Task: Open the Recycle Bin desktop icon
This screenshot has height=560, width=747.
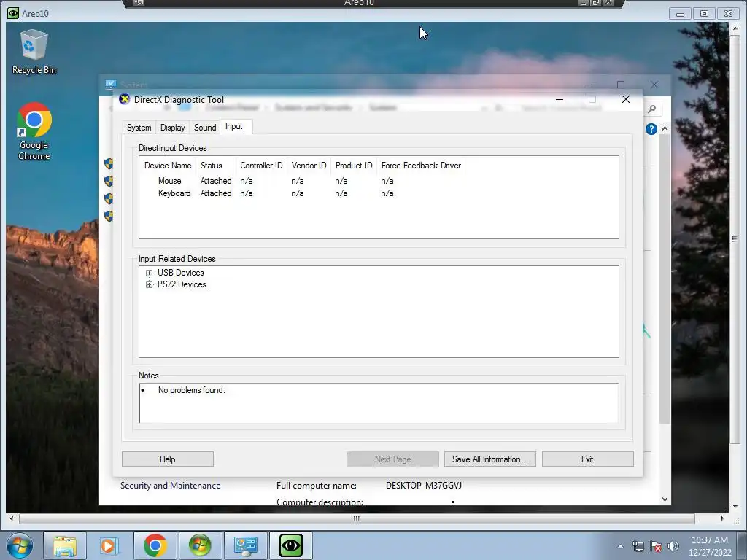Action: click(34, 52)
